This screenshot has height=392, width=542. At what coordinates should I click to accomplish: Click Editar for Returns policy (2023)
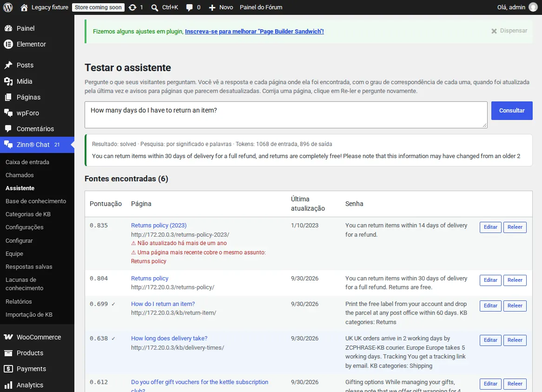tap(490, 227)
